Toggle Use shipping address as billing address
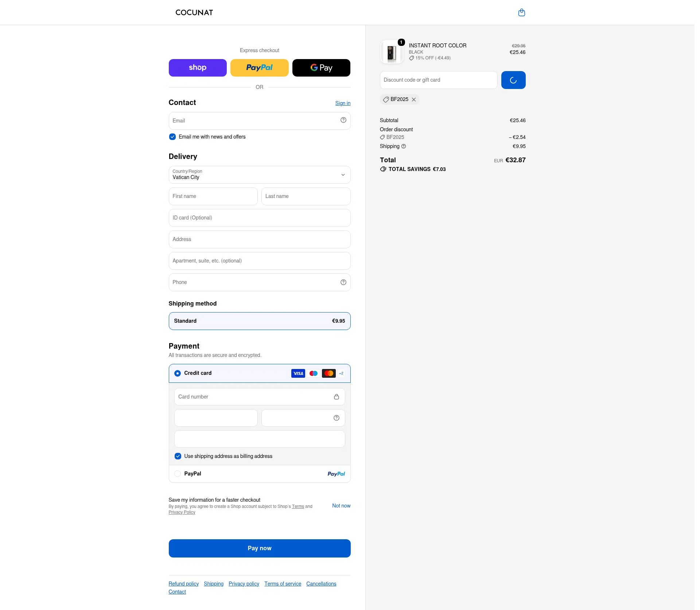The height and width of the screenshot is (610, 700). tap(178, 456)
